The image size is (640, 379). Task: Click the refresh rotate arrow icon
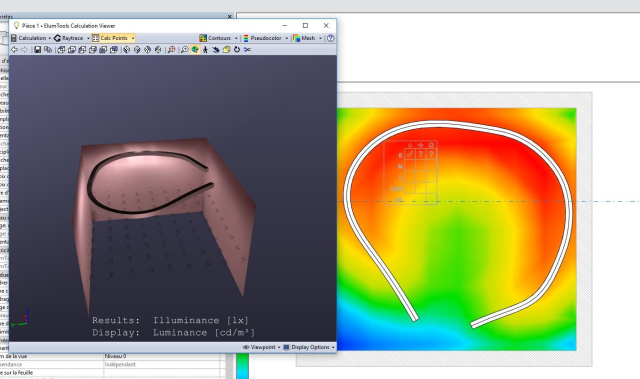(x=237, y=49)
